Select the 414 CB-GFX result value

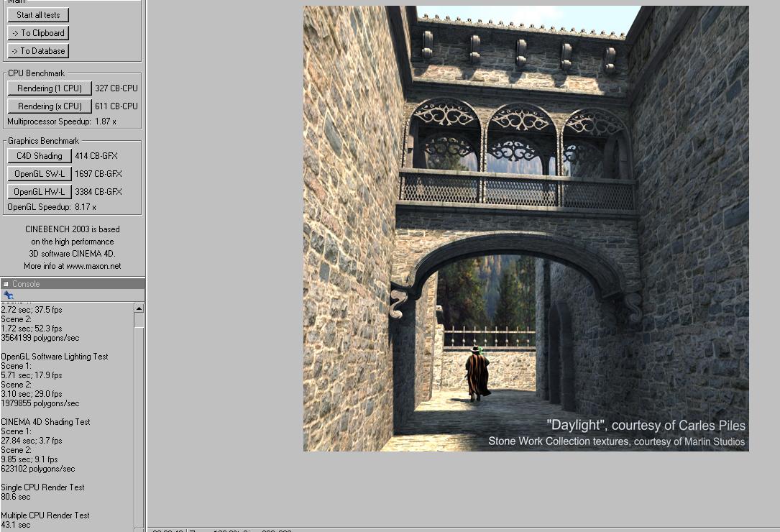[x=96, y=156]
